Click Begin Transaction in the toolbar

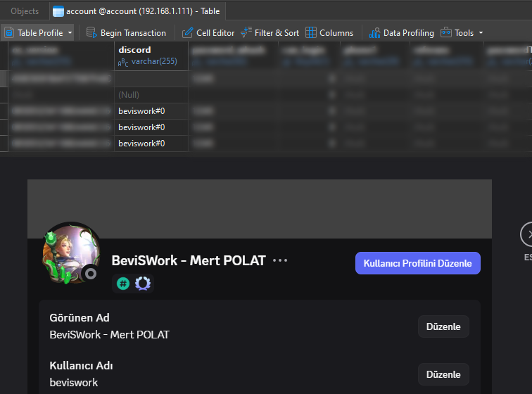(126, 33)
